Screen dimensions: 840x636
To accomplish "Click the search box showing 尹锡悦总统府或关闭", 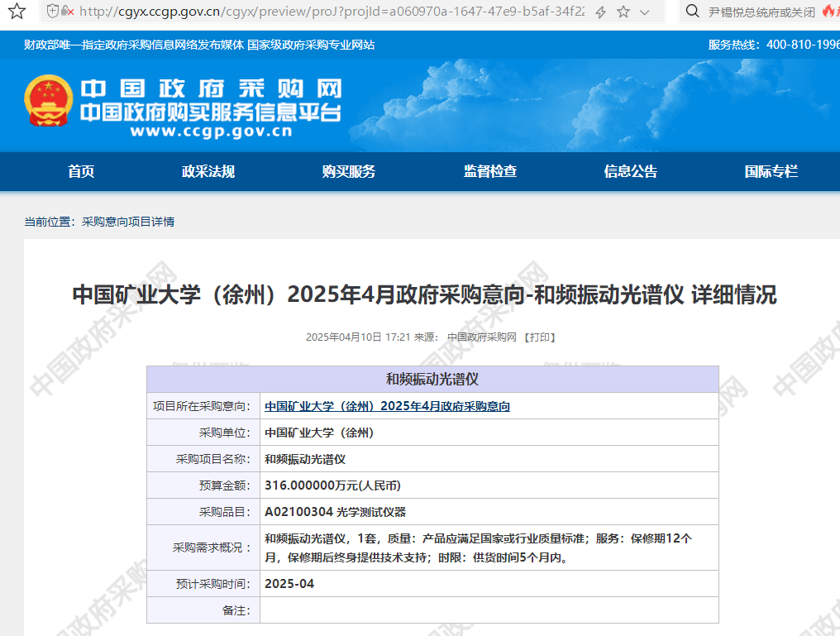I will (761, 12).
